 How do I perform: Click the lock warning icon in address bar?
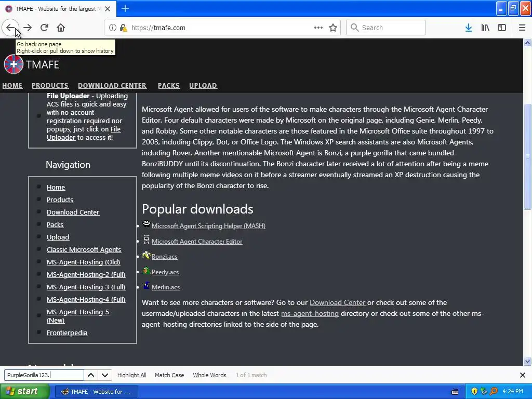click(x=123, y=28)
